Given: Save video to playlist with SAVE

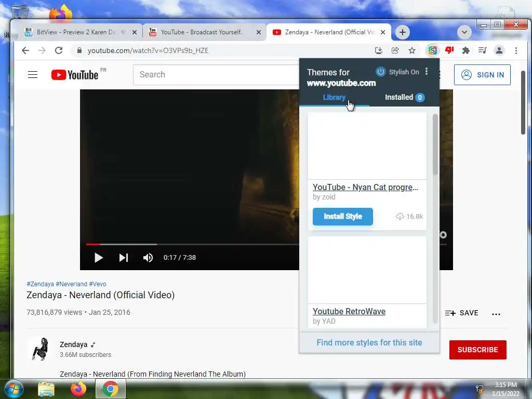Looking at the screenshot, I should point(461,313).
